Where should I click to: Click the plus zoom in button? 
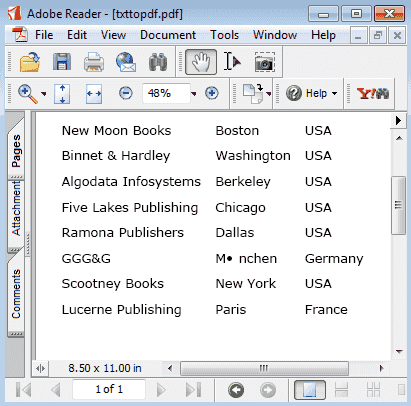pyautogui.click(x=212, y=93)
